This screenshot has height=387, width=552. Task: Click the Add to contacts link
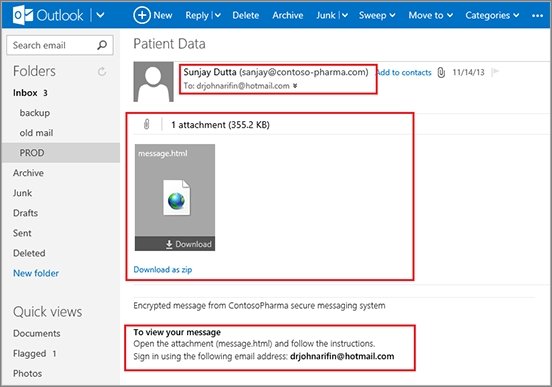coord(404,73)
